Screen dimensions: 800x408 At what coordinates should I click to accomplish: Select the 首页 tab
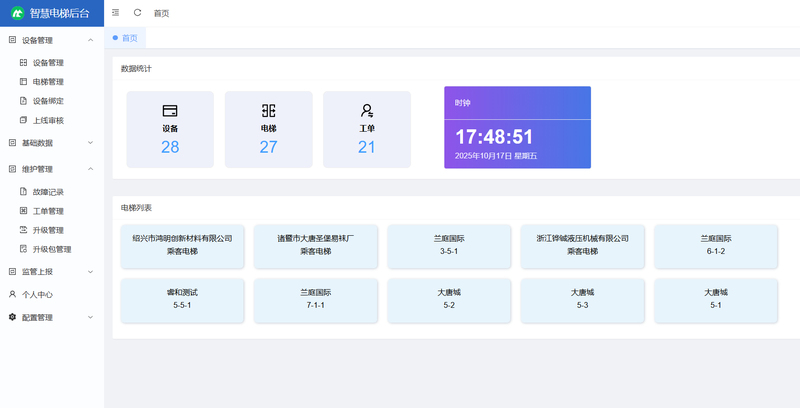[x=129, y=38]
